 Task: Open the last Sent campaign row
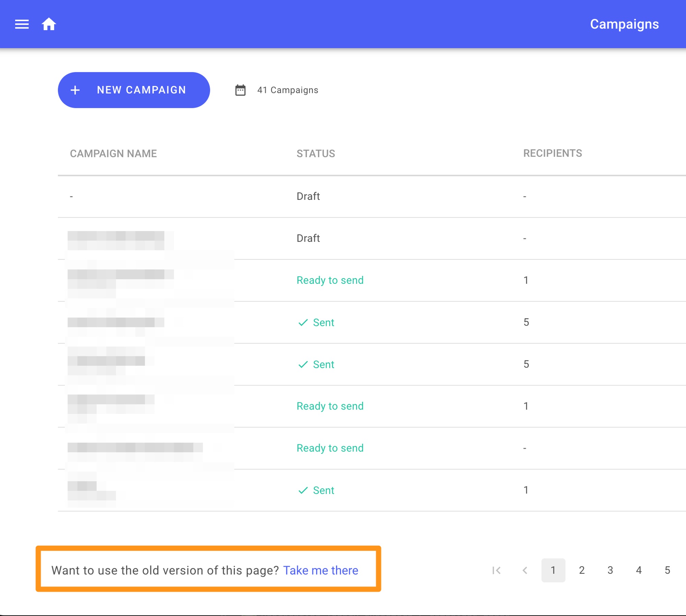pyautogui.click(x=323, y=491)
